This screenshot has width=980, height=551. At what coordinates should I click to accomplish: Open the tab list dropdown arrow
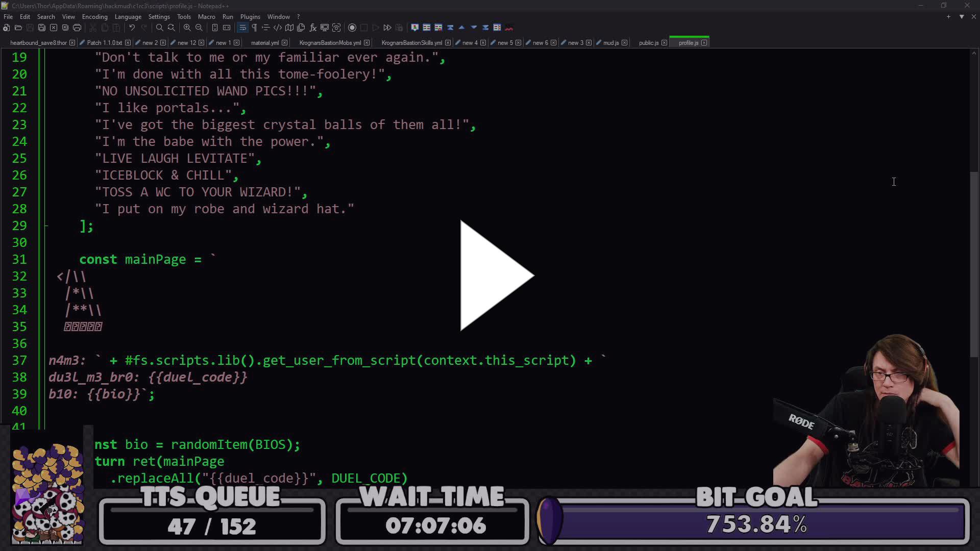(x=962, y=16)
